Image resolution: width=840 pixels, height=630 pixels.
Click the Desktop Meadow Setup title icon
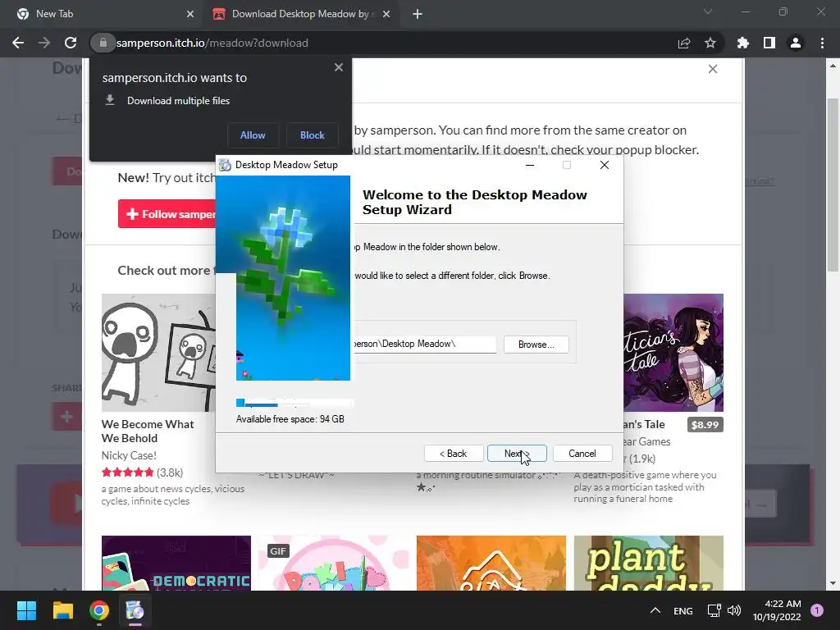click(225, 165)
